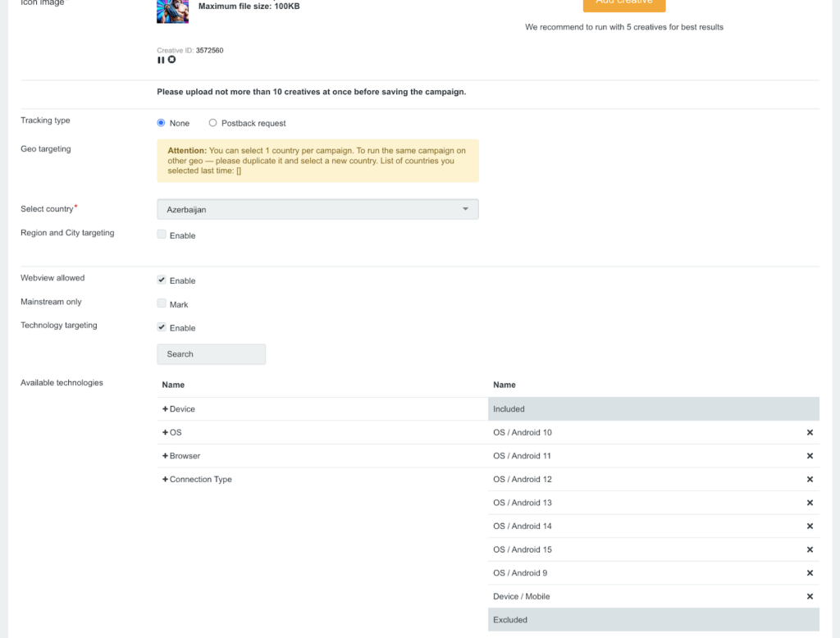Select None tracking type
Image resolution: width=840 pixels, height=638 pixels.
pos(162,123)
